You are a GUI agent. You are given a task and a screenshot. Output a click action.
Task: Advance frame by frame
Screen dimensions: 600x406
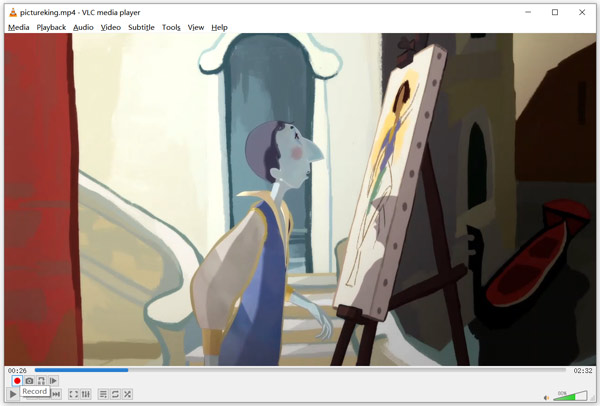pyautogui.click(x=53, y=380)
